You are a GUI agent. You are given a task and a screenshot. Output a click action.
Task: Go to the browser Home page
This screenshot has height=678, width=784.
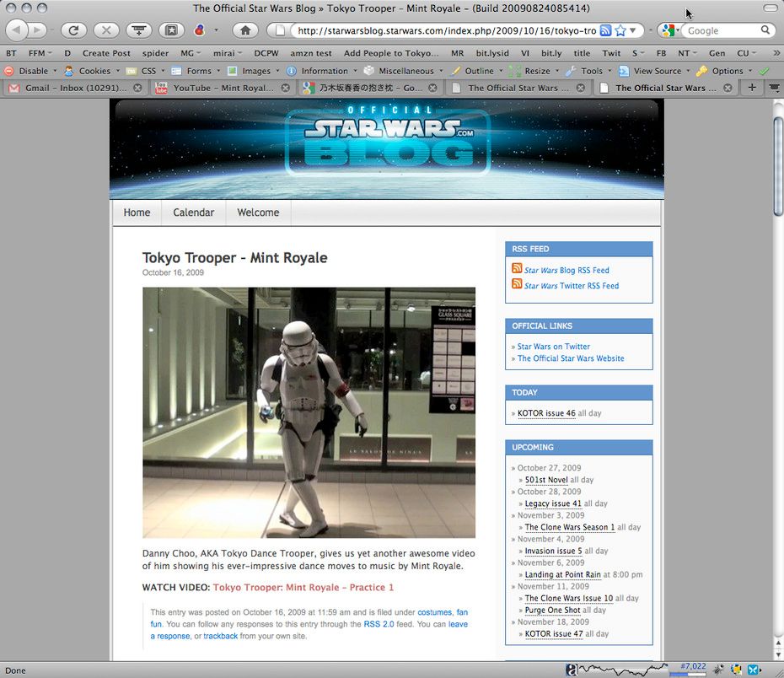point(244,30)
